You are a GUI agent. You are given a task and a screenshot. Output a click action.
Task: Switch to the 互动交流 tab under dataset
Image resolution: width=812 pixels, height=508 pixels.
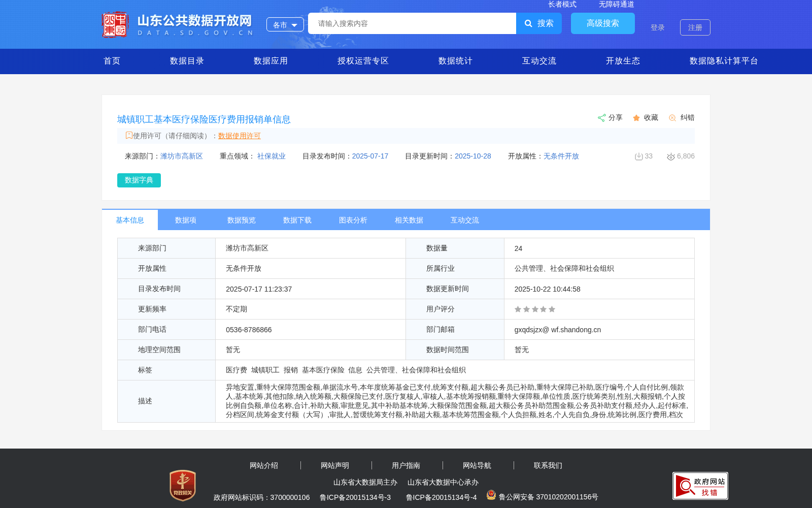coord(465,220)
